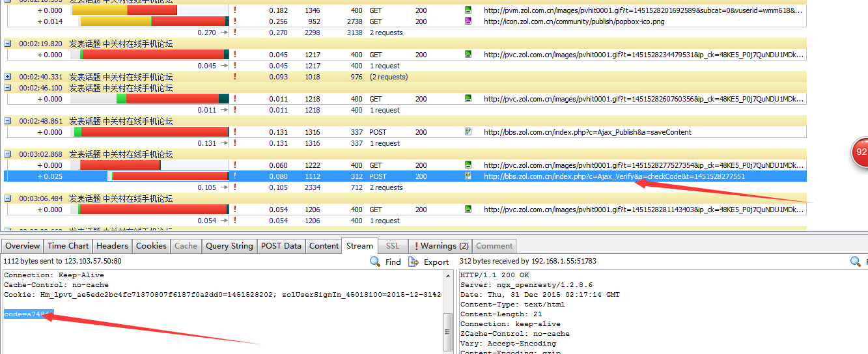Click the red 92 floating badge
The width and height of the screenshot is (868, 354).
pyautogui.click(x=861, y=152)
